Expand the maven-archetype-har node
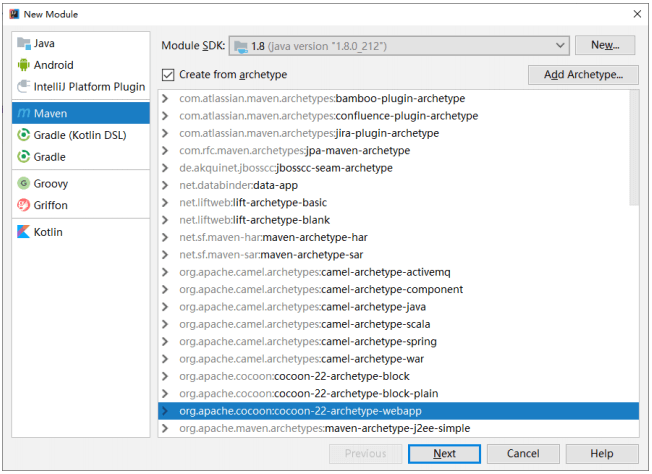The width and height of the screenshot is (652, 474). point(165,237)
